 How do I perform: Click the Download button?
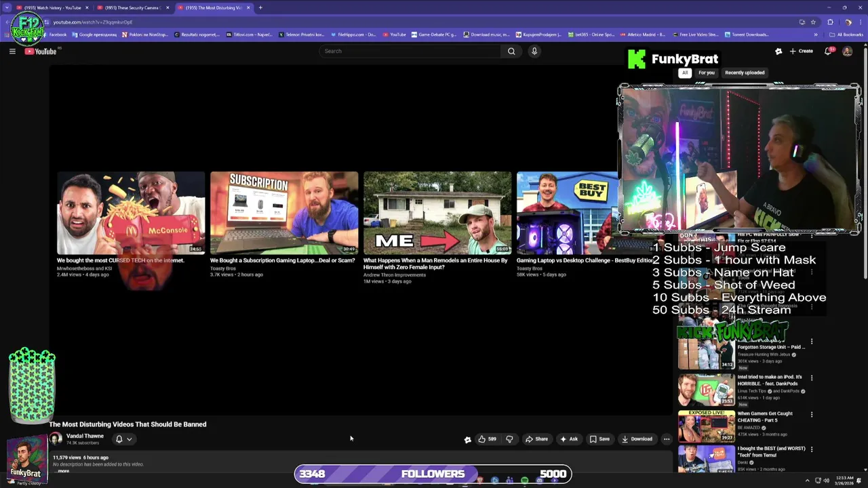[x=637, y=439]
